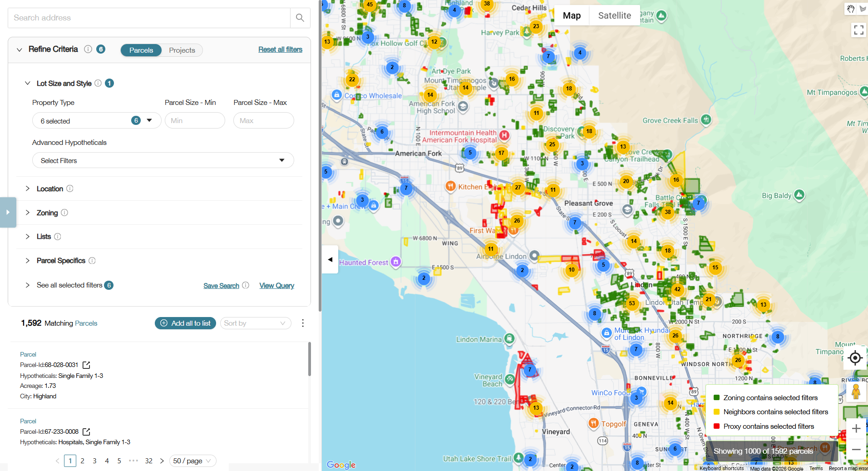Zoom in the map
Viewport: 868px width, 471px height.
pos(856,428)
